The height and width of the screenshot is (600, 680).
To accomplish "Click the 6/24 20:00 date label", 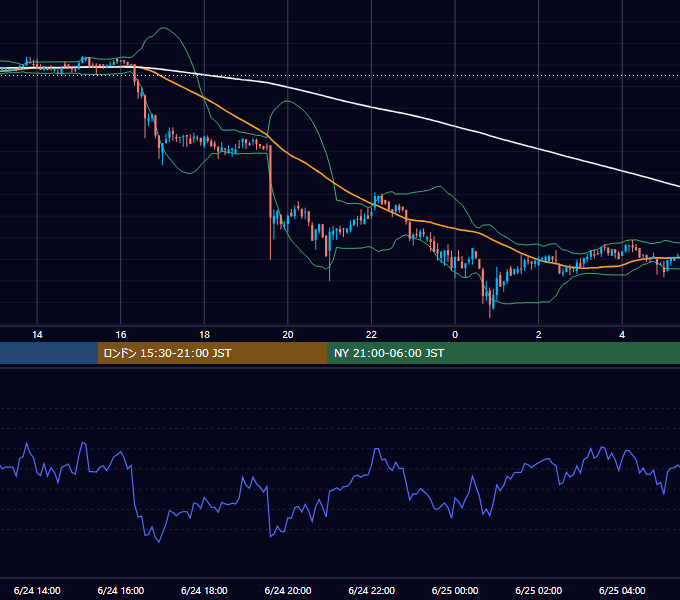I will click(288, 590).
